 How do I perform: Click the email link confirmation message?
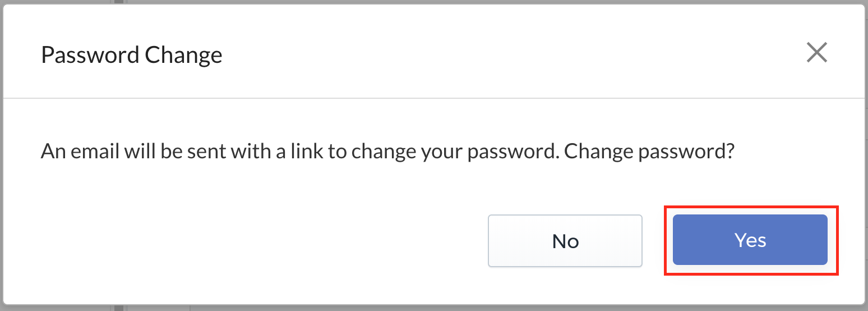coord(388,152)
